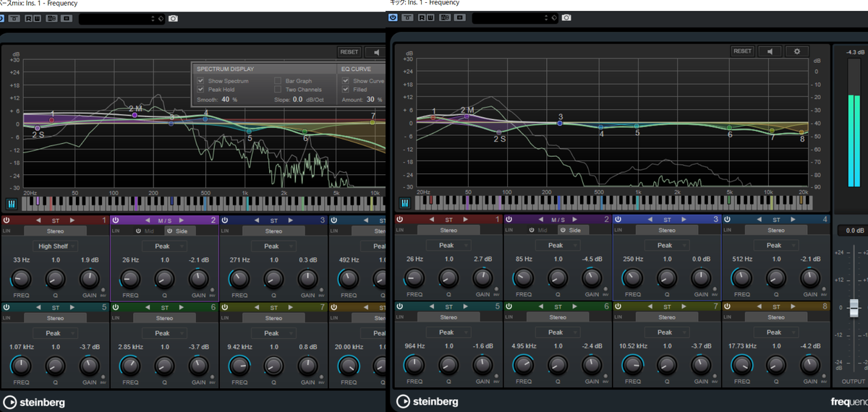The width and height of the screenshot is (868, 412).
Task: Open preset selector dropdown in kick plugin
Action: 514,17
